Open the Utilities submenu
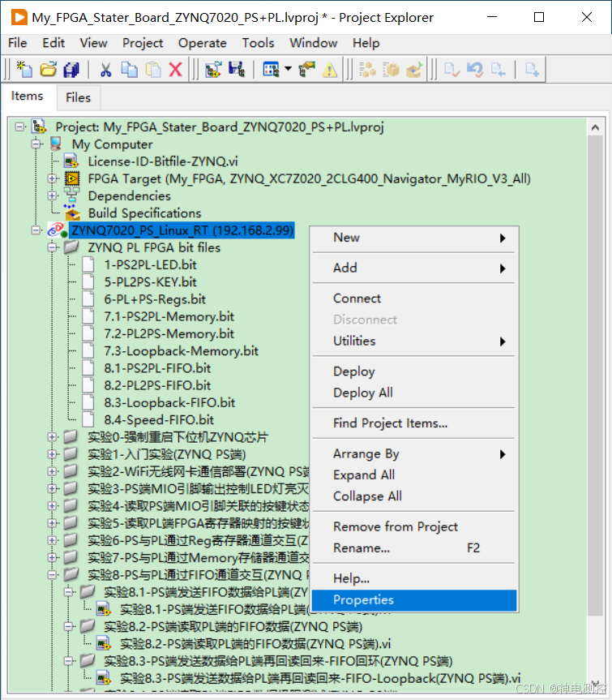Viewport: 612px width, 700px height. click(x=414, y=341)
